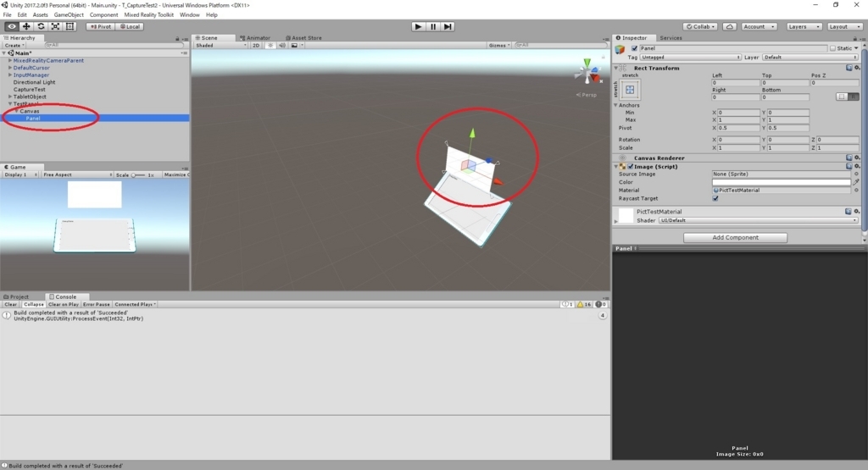Image resolution: width=868 pixels, height=470 pixels.
Task: Collapse the Anchors section
Action: pyautogui.click(x=615, y=105)
